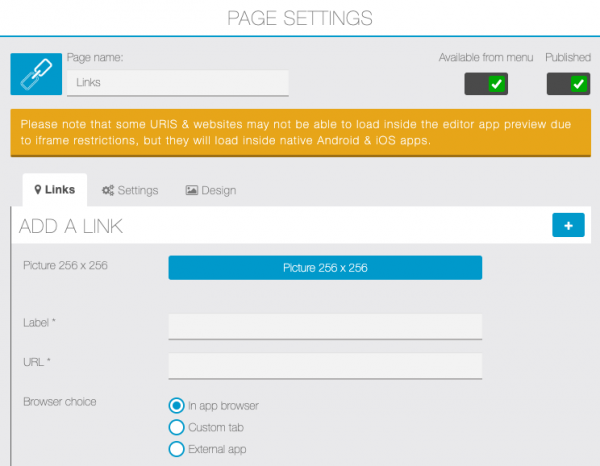
Task: Click the gears icon on the Settings tab
Action: point(108,190)
